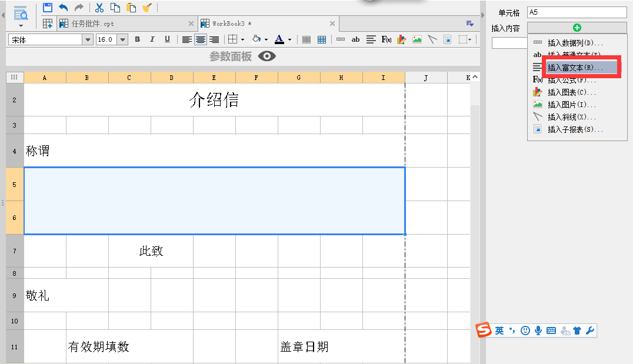Open the font size 16.0 dropdown

click(x=122, y=39)
